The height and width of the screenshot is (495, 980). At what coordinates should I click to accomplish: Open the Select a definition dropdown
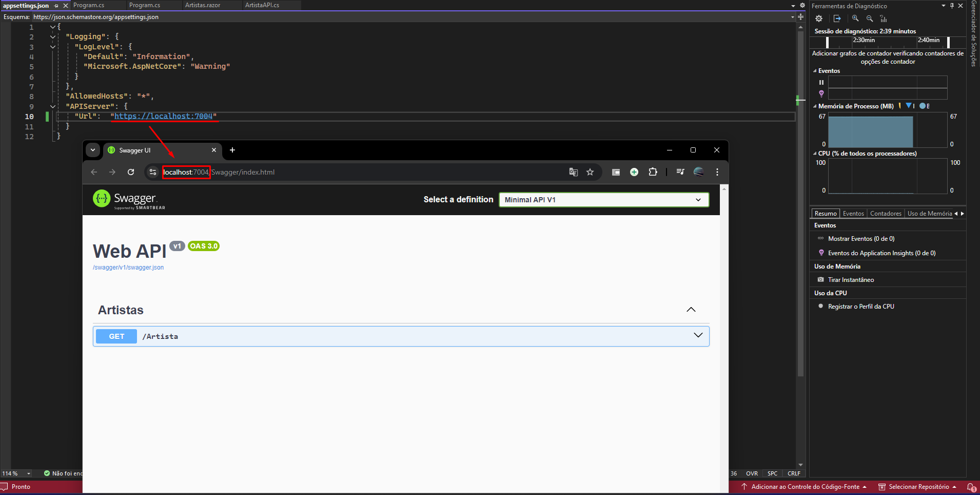coord(604,200)
